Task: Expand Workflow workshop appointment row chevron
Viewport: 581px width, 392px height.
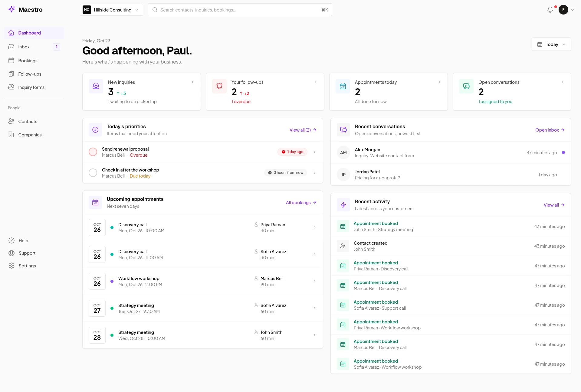Action: click(315, 281)
